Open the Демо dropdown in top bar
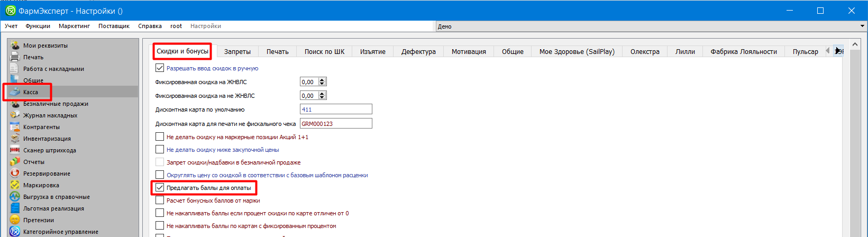 pos(862,26)
